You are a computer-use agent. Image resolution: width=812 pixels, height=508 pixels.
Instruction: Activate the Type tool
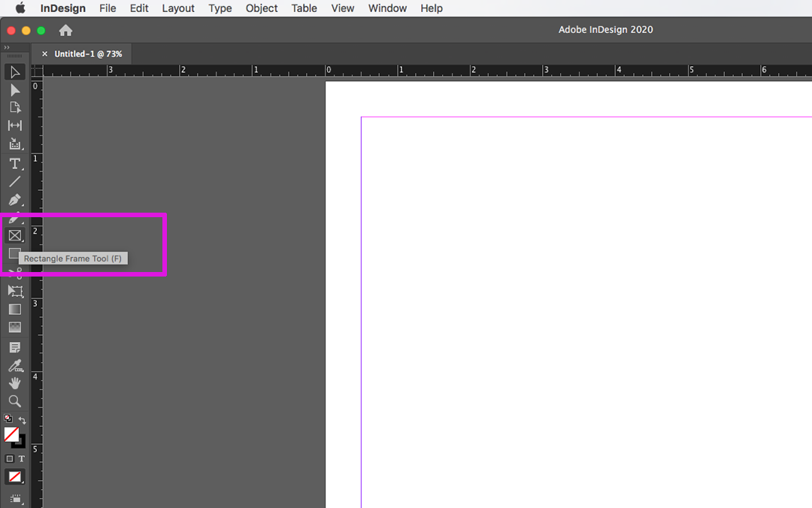click(x=15, y=162)
